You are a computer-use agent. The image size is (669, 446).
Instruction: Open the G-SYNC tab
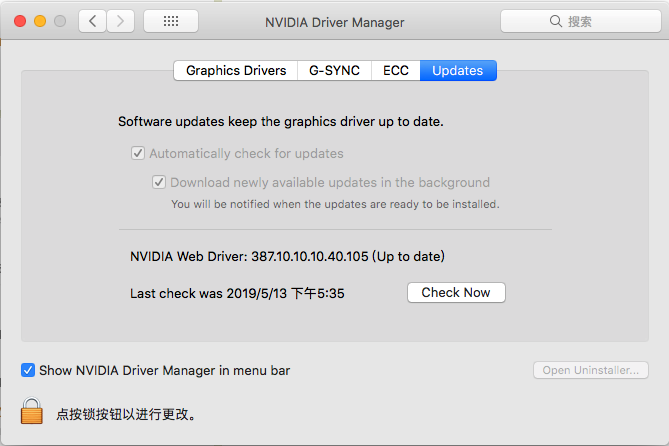tap(334, 70)
